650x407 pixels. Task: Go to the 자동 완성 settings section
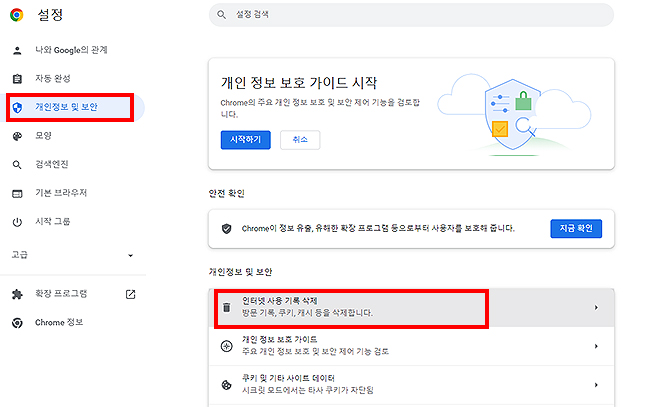click(x=53, y=78)
